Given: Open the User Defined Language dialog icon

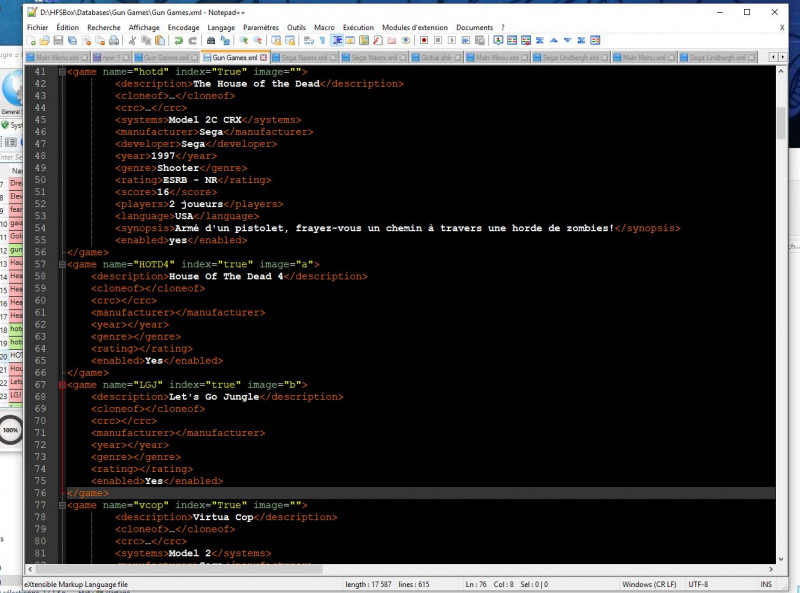Looking at the screenshot, I should 350,40.
